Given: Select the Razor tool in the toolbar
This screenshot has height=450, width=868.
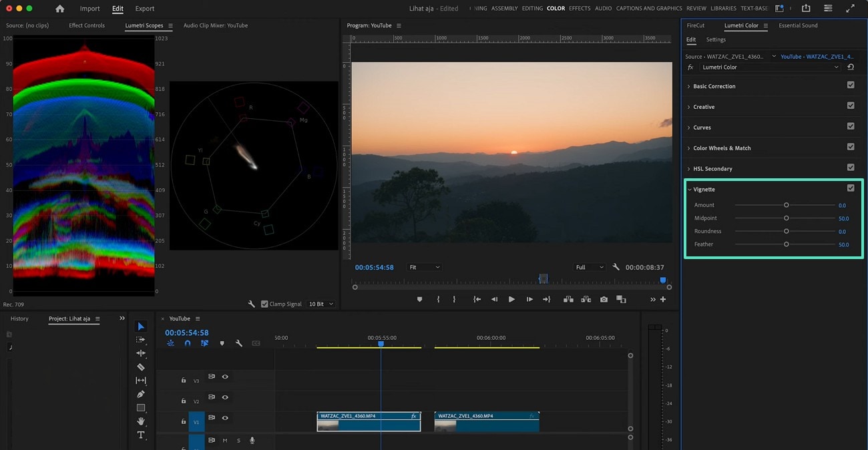Looking at the screenshot, I should [x=140, y=367].
